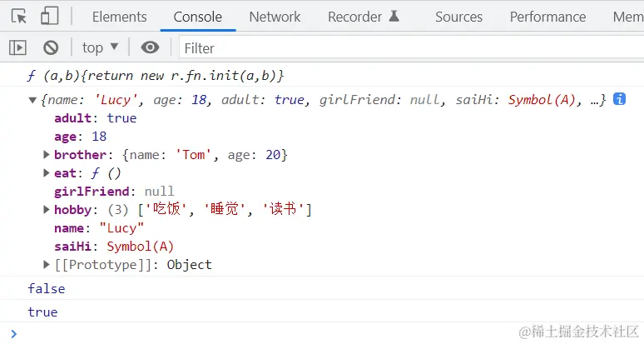Click the true console output line

coord(42,312)
